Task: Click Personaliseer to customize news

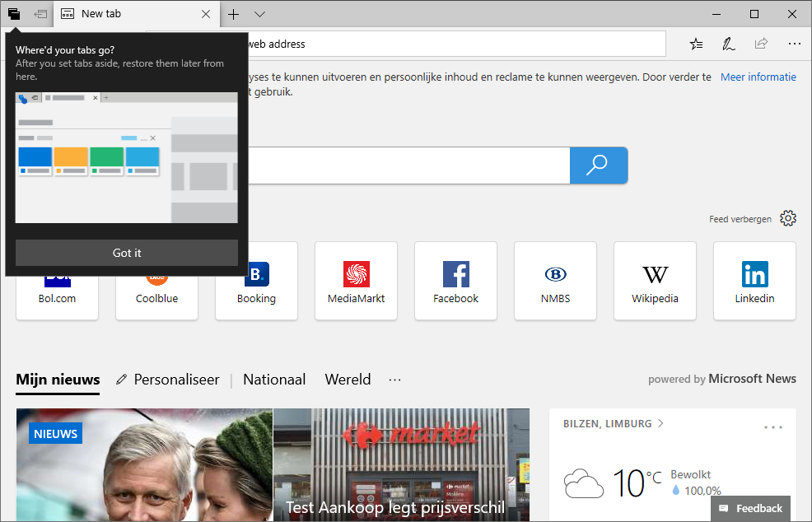Action: pos(168,380)
